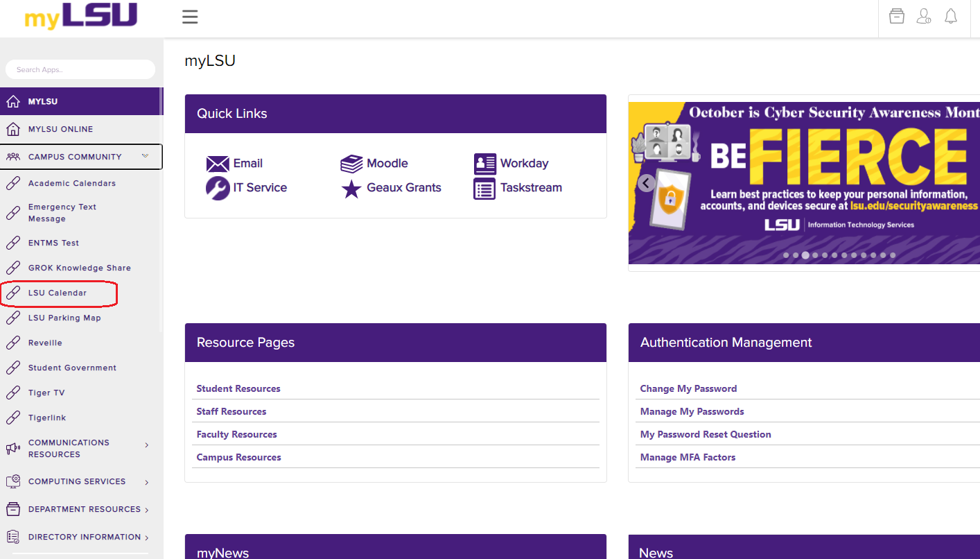Click the IT Service link text

(x=260, y=188)
